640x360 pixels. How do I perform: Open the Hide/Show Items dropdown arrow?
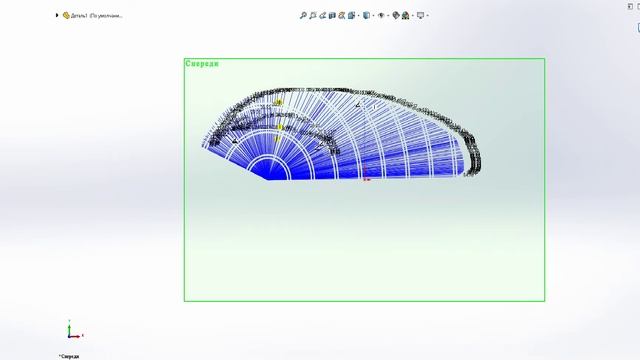tap(388, 16)
